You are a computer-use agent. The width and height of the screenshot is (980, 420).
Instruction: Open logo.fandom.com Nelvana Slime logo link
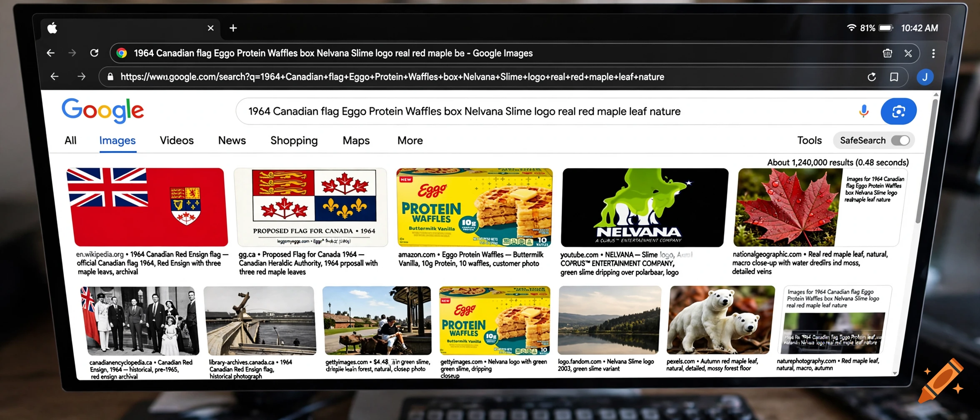[606, 365]
